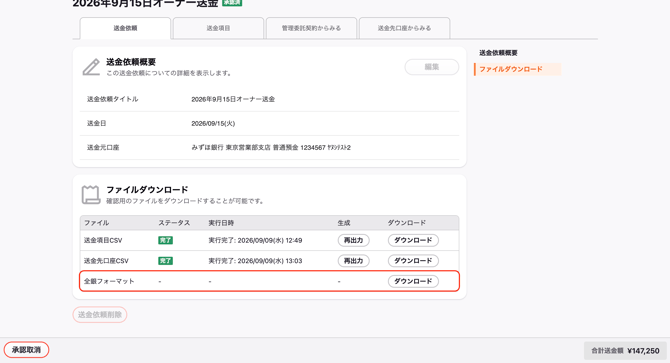Open the 管理委託契約からみる tab
The width and height of the screenshot is (670, 363).
[x=311, y=28]
